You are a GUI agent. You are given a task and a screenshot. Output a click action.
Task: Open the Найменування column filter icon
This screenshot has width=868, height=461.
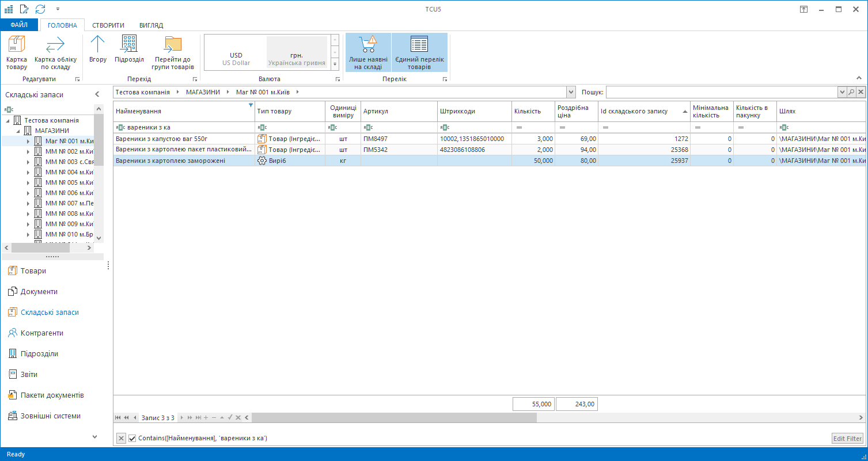pyautogui.click(x=251, y=105)
